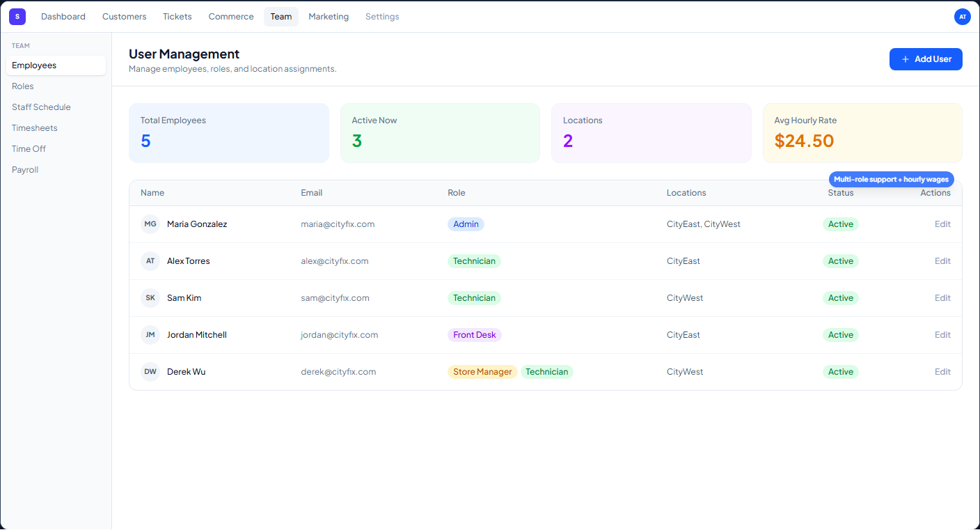Click Alex Torres's Active status badge
This screenshot has width=980, height=530.
[x=841, y=261]
